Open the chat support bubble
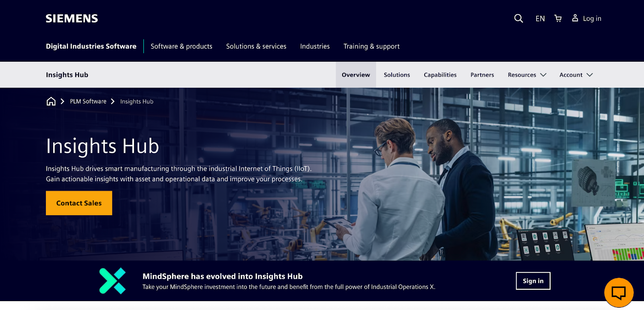 click(619, 292)
